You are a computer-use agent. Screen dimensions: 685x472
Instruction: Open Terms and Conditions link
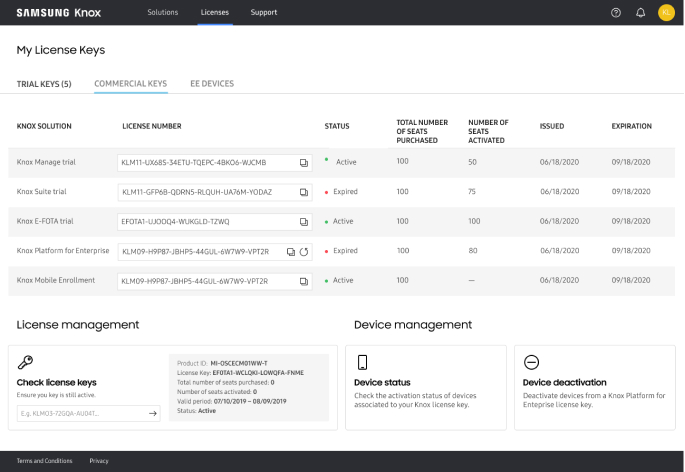pyautogui.click(x=45, y=461)
